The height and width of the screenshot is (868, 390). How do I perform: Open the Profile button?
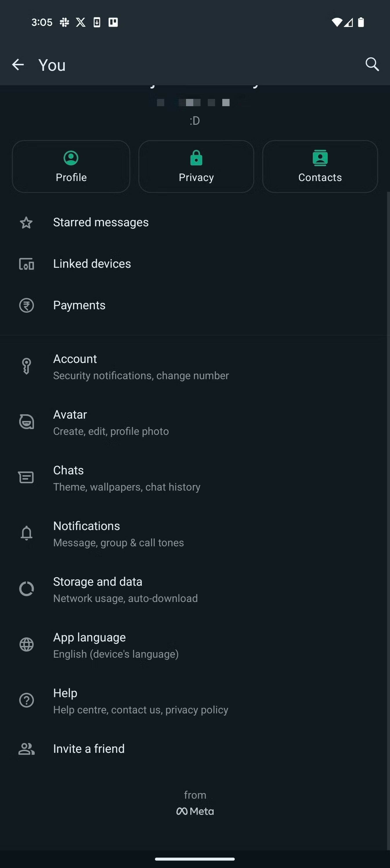click(x=71, y=167)
